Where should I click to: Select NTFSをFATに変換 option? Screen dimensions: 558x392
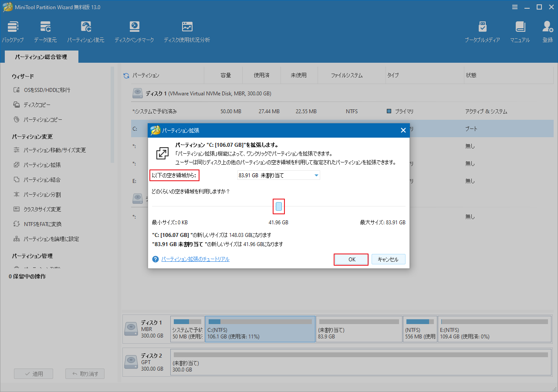pos(41,224)
